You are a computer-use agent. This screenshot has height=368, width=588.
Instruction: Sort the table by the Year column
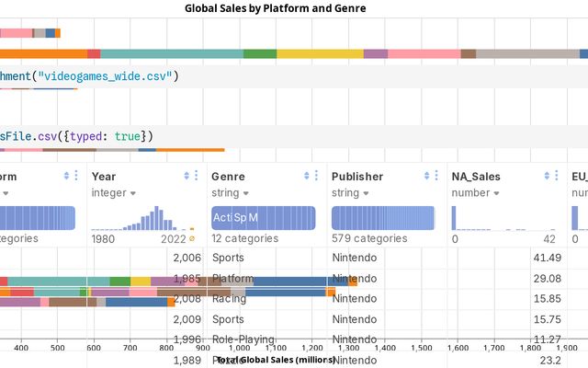pos(187,176)
